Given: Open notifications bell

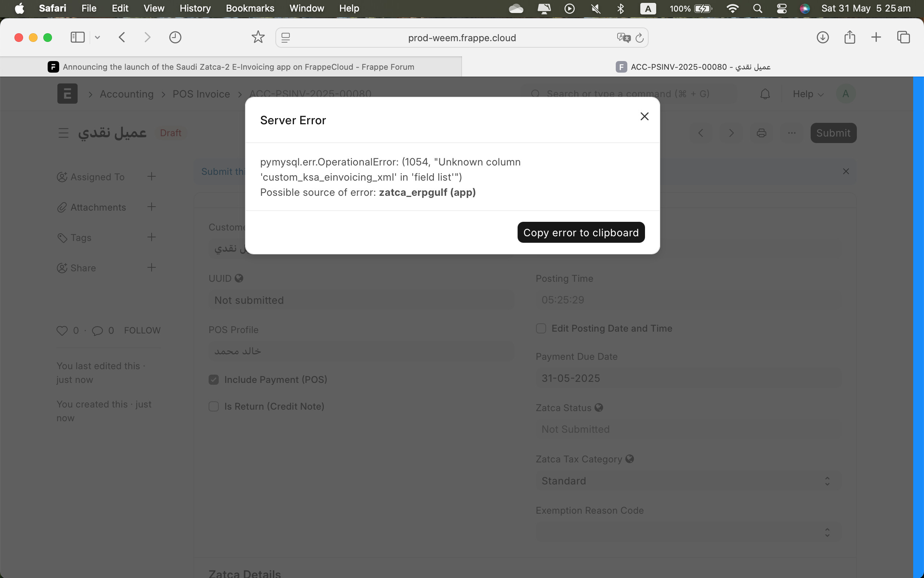Looking at the screenshot, I should 765,94.
